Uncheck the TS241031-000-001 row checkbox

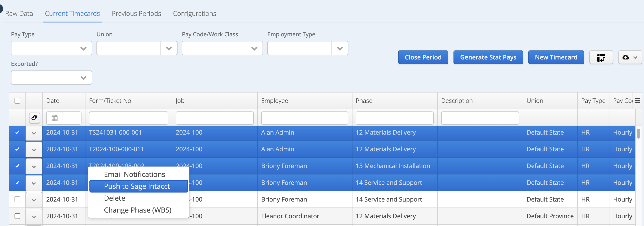point(17,132)
